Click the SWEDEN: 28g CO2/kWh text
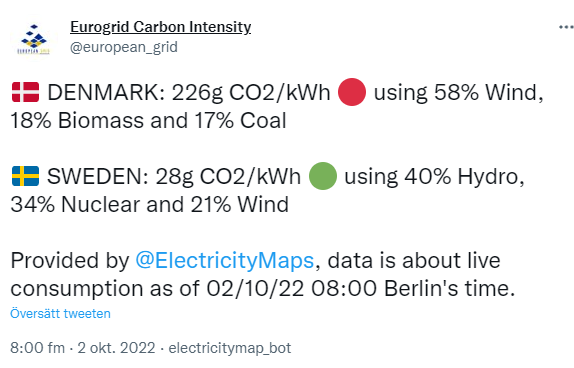 click(174, 176)
